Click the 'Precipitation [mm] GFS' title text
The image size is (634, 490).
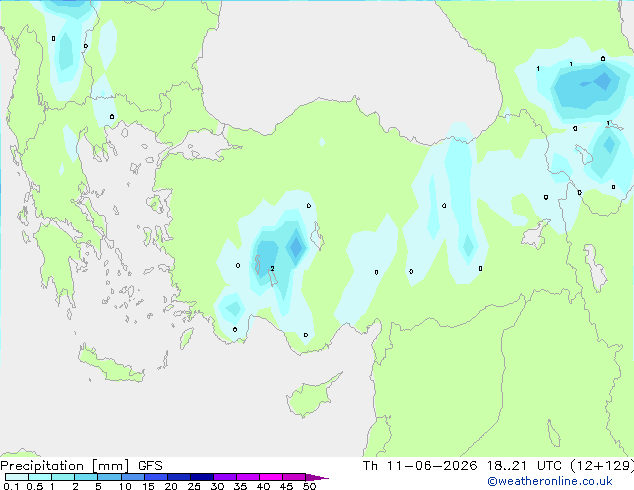(x=81, y=466)
